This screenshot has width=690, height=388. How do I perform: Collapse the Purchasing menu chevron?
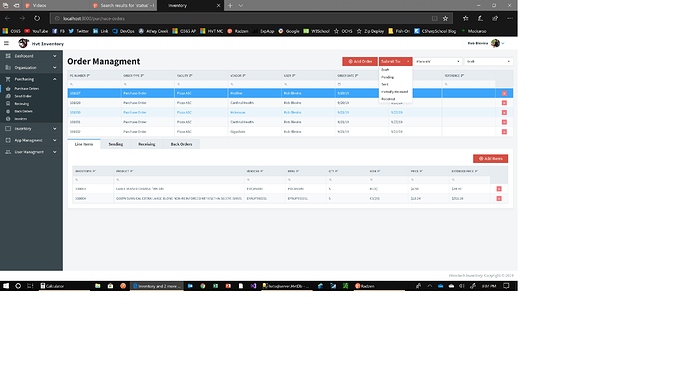pyautogui.click(x=55, y=79)
